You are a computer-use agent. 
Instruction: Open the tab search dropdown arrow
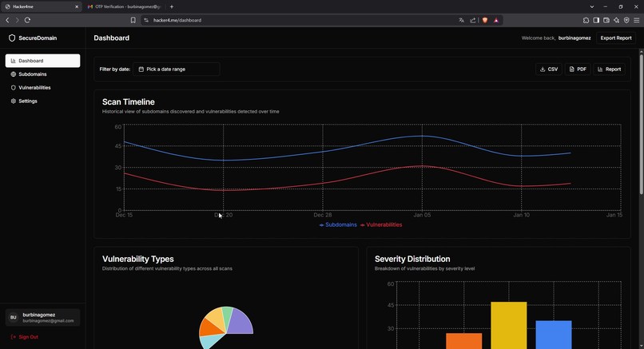click(592, 6)
